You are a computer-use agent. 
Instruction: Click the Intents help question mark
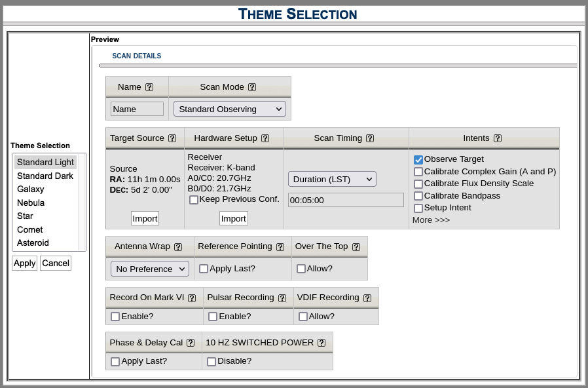[498, 138]
